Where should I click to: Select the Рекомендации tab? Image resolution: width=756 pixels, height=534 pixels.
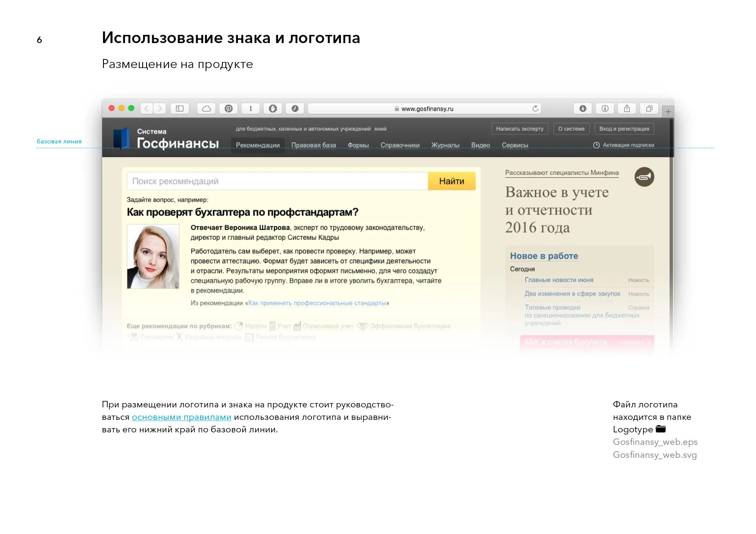[x=258, y=145]
